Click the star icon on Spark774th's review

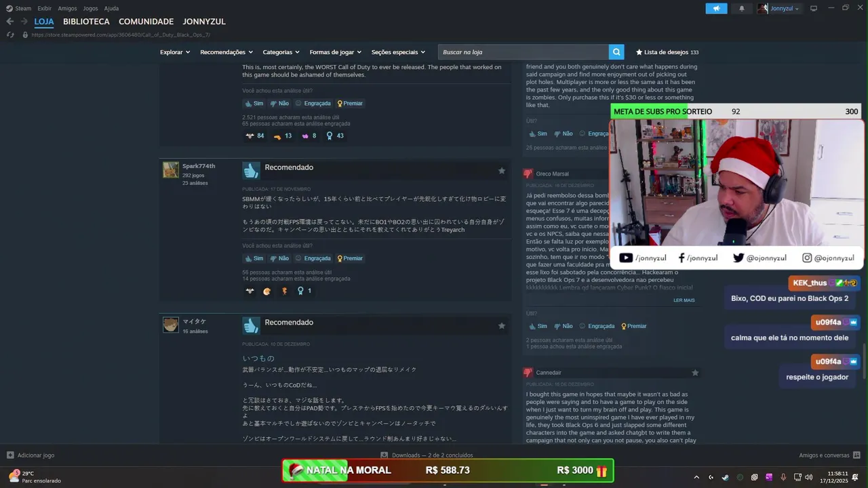(502, 171)
